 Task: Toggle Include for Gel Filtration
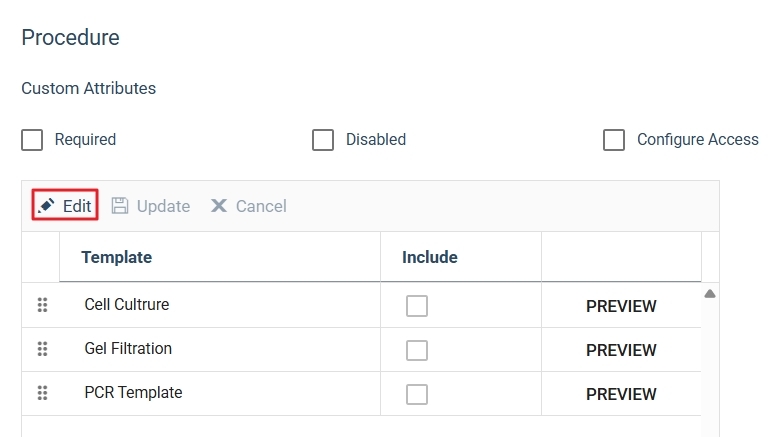(417, 350)
